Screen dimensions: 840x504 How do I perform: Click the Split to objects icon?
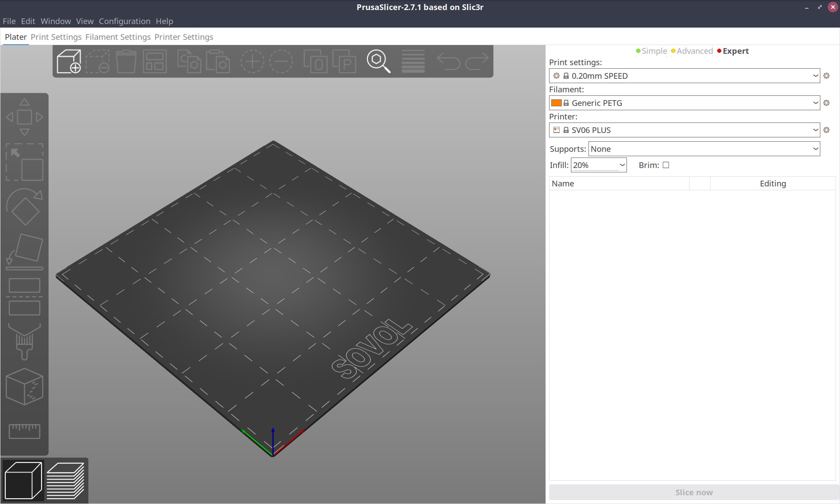315,61
